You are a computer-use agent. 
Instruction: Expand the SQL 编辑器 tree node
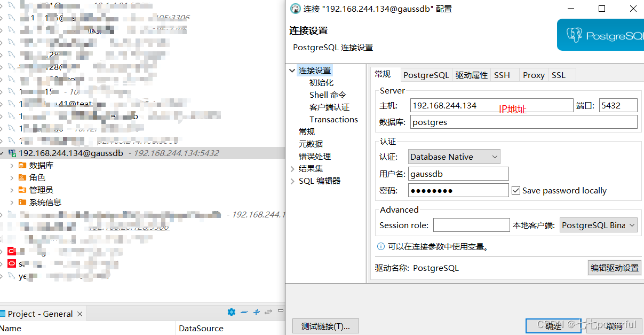pos(292,181)
